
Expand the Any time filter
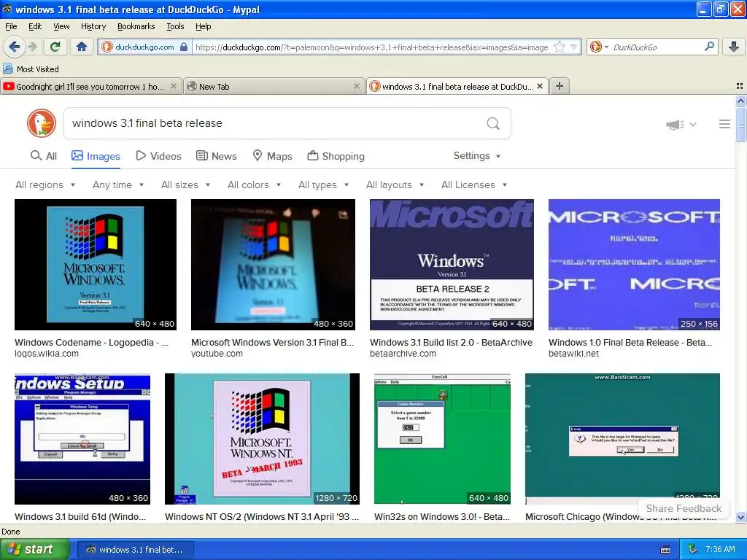click(118, 184)
